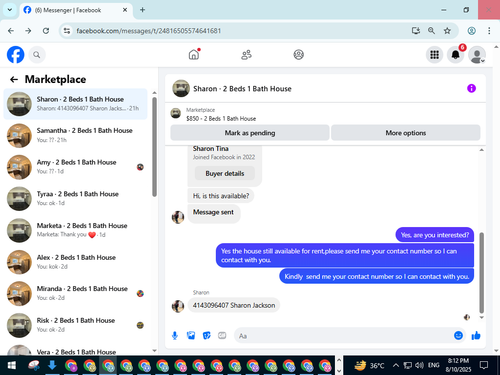Open the browser zoom magnifier icon
Image resolution: width=500 pixels, height=375 pixels.
coord(431,31)
